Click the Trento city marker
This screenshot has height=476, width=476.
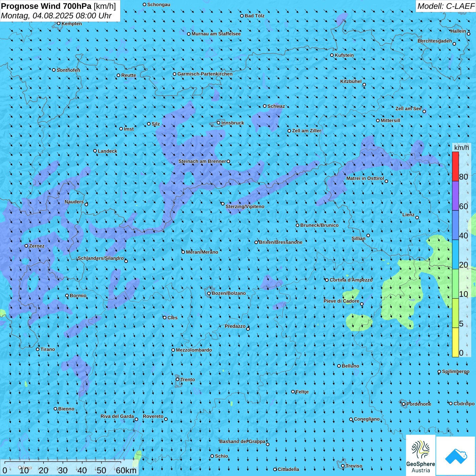(177, 379)
